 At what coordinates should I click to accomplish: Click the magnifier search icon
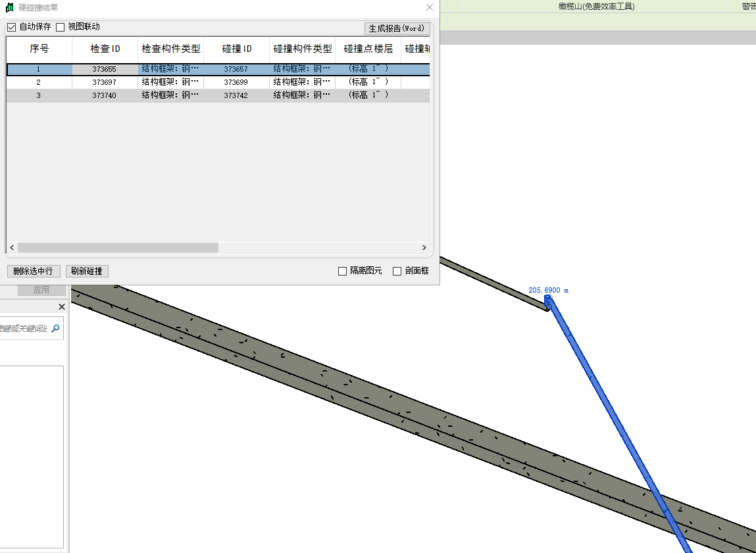[x=55, y=328]
